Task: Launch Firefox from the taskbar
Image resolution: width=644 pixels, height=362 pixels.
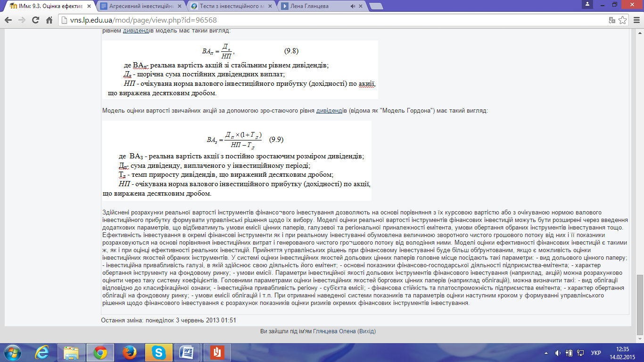Action: point(129,352)
